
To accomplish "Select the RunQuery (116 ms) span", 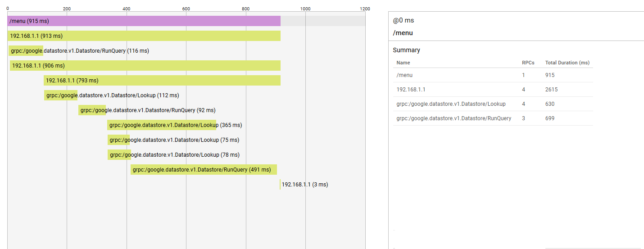I will click(26, 51).
